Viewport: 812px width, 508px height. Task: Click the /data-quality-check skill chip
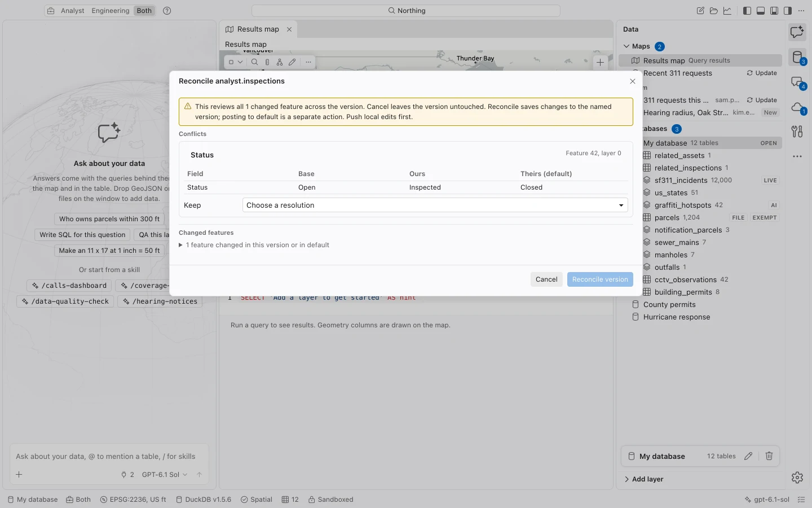(x=65, y=301)
